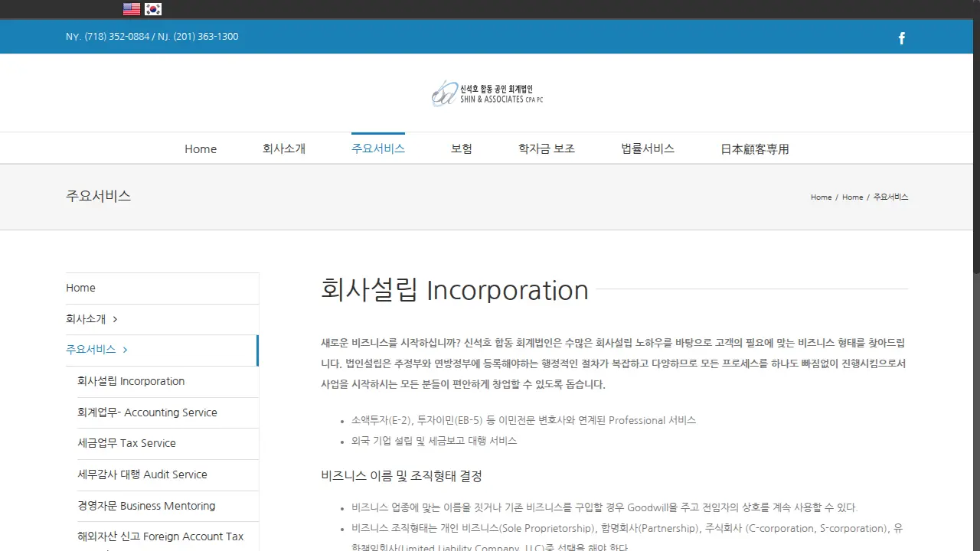Switch language with the Korean flag icon

(x=153, y=9)
